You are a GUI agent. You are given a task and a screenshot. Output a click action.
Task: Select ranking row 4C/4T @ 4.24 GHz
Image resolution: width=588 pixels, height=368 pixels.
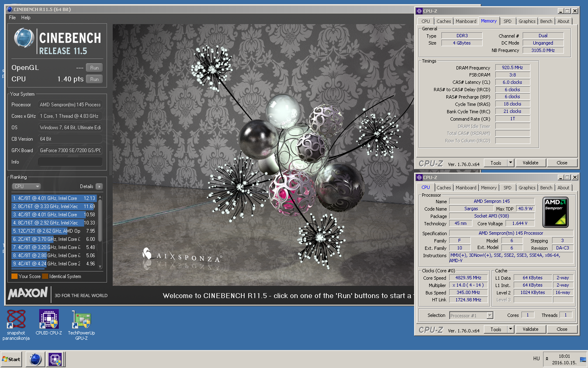coord(54,264)
